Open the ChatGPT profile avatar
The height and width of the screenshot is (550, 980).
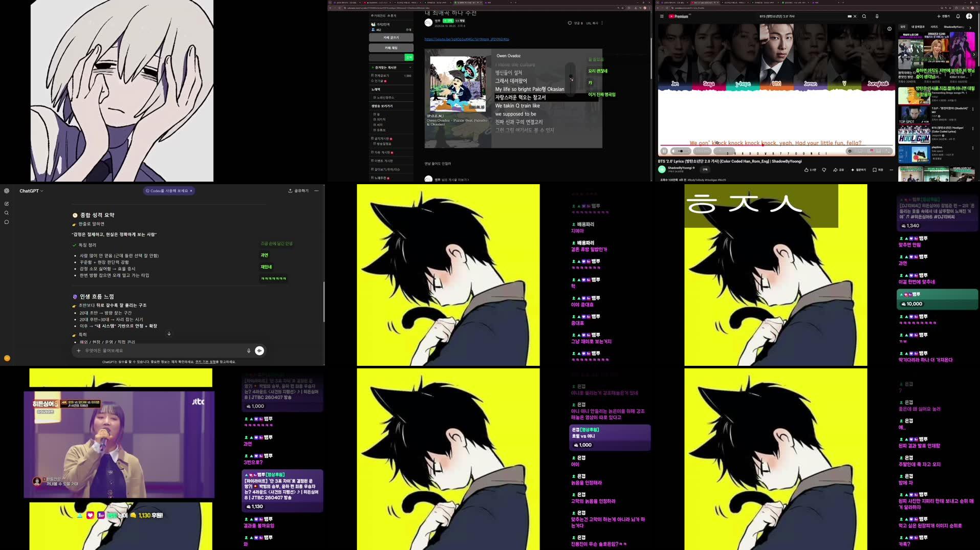[x=7, y=358]
